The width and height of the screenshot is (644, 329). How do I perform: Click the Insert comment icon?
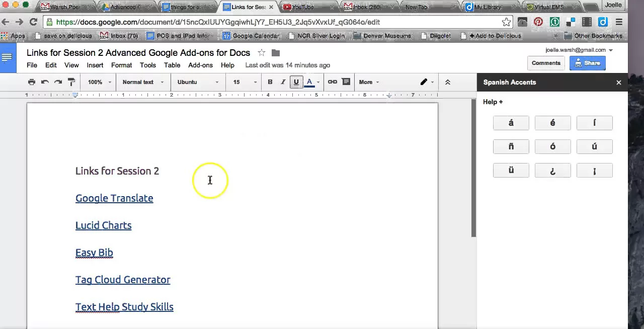click(x=346, y=82)
